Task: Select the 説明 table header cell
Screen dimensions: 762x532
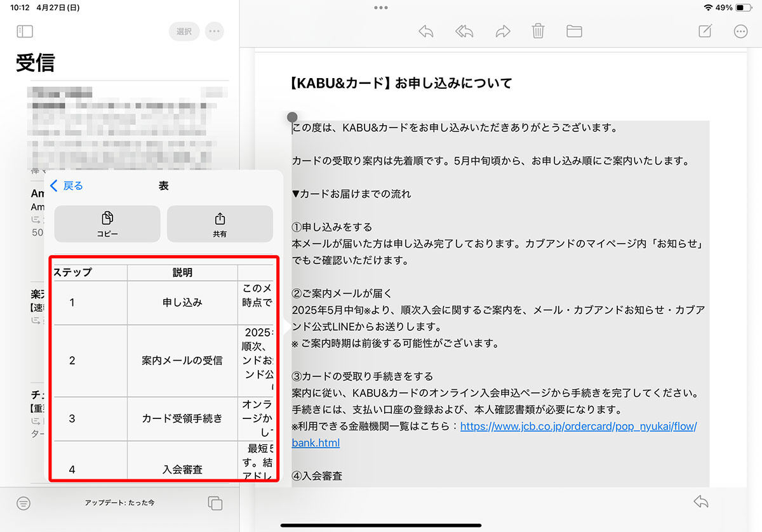Action: tap(182, 272)
